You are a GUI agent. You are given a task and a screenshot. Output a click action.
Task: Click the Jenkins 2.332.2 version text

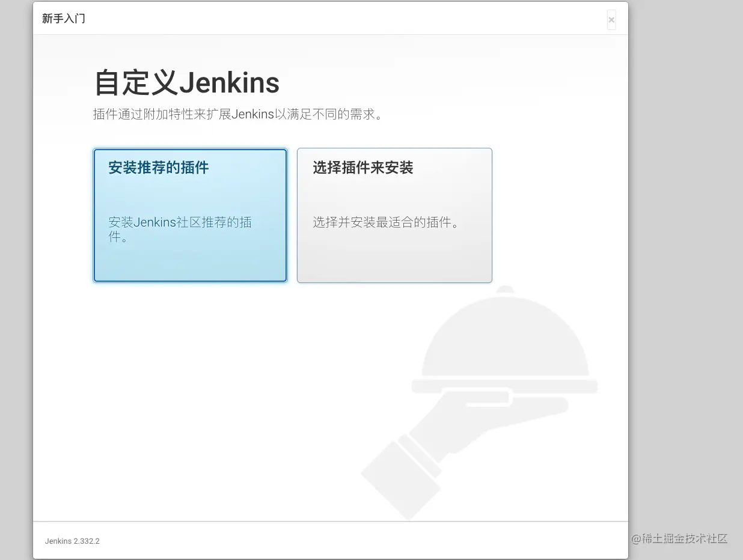(x=72, y=541)
